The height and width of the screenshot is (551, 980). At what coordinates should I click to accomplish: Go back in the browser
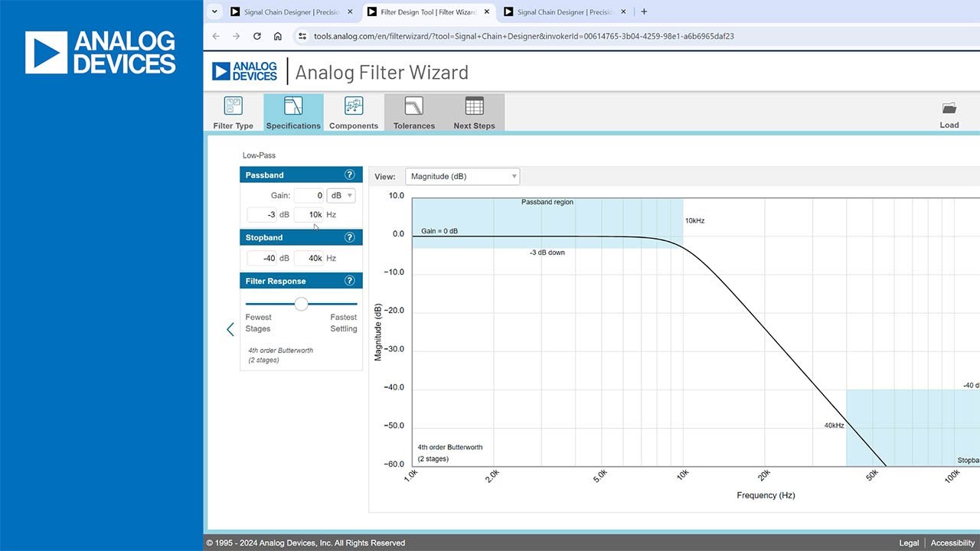tap(216, 36)
